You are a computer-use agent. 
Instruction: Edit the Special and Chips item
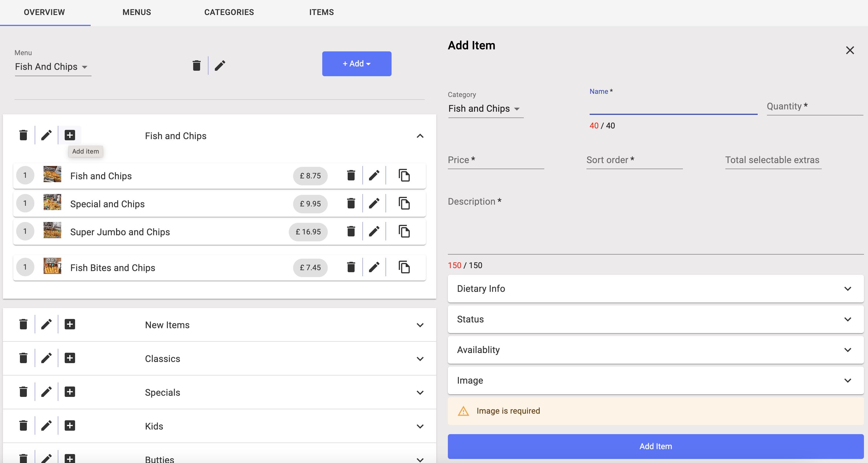coord(374,204)
